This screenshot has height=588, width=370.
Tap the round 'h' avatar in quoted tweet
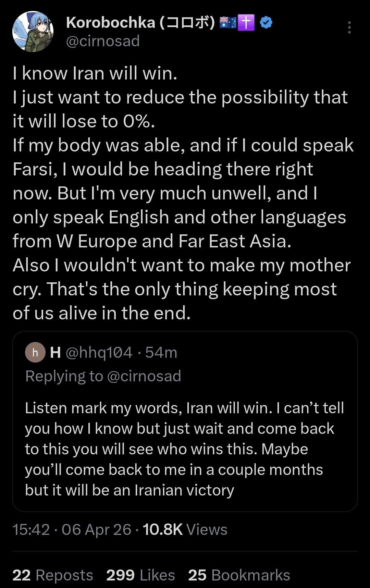tap(35, 352)
